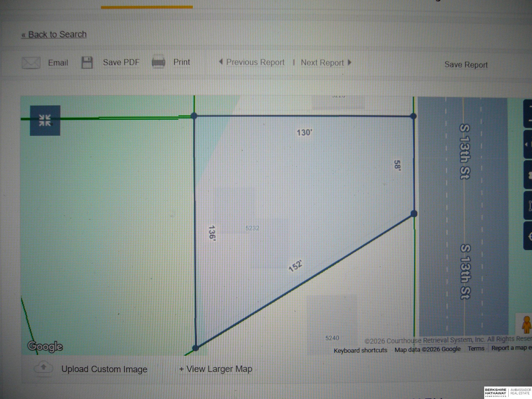
Task: Click the Google logo on map
Action: click(45, 346)
